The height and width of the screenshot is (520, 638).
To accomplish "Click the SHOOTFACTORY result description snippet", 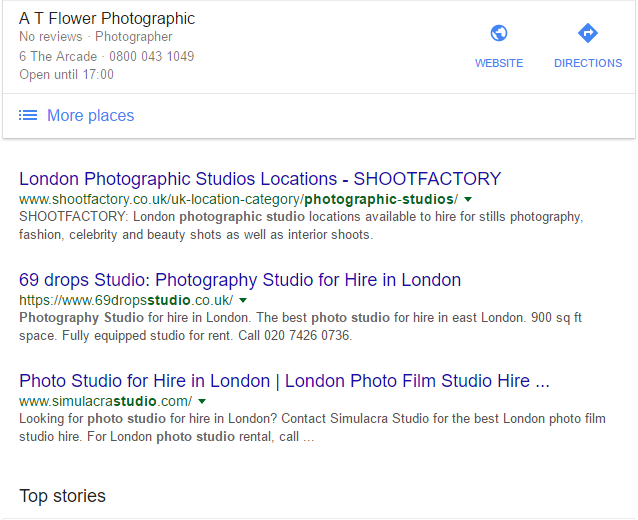I will pyautogui.click(x=301, y=226).
